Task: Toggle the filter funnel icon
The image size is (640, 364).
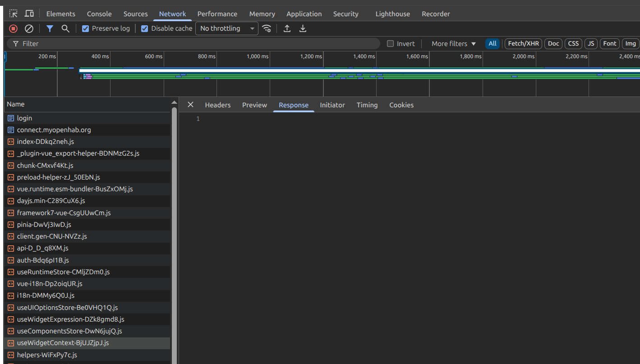Action: coord(50,28)
